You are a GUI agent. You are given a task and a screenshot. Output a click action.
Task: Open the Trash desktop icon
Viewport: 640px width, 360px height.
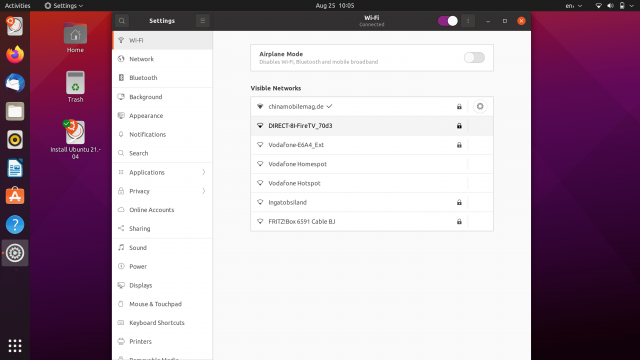pyautogui.click(x=76, y=87)
